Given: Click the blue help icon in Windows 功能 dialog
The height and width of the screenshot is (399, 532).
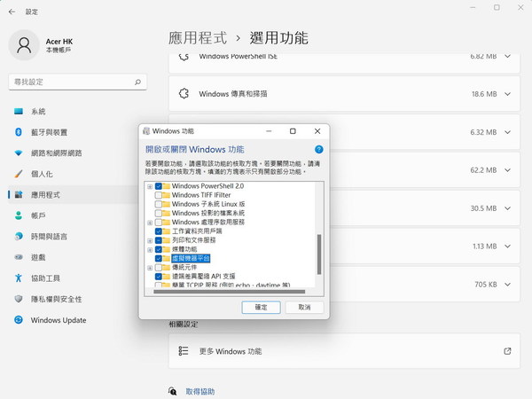Looking at the screenshot, I should tap(318, 149).
